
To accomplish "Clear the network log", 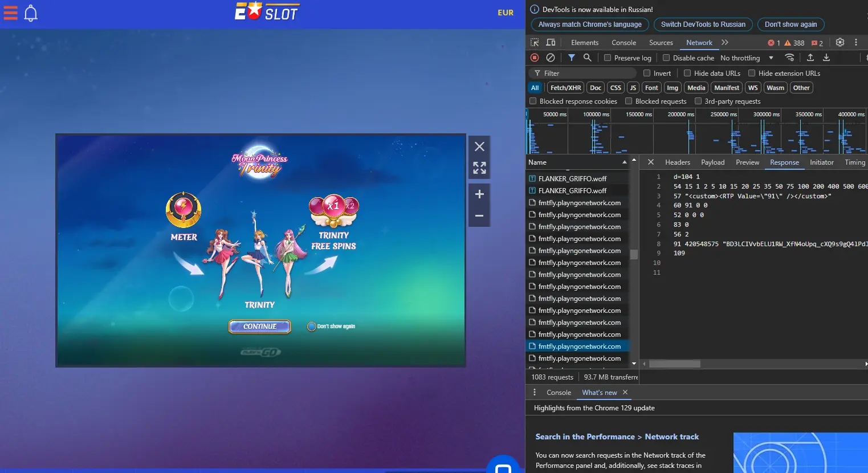I will click(551, 58).
